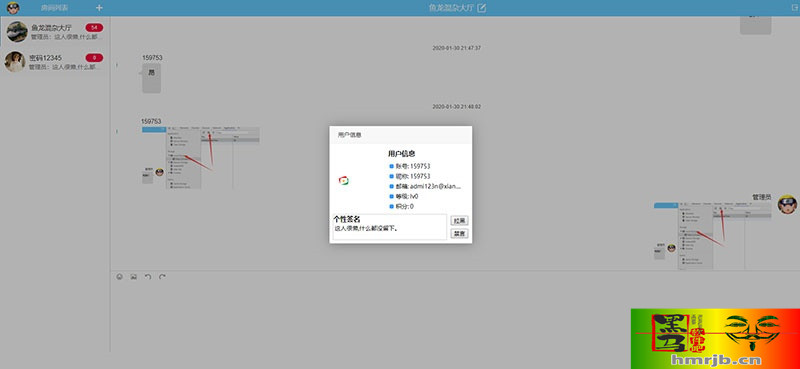Image resolution: width=800 pixels, height=369 pixels.
Task: Click the 密码12345 room avatar thumbnail
Action: [15, 62]
